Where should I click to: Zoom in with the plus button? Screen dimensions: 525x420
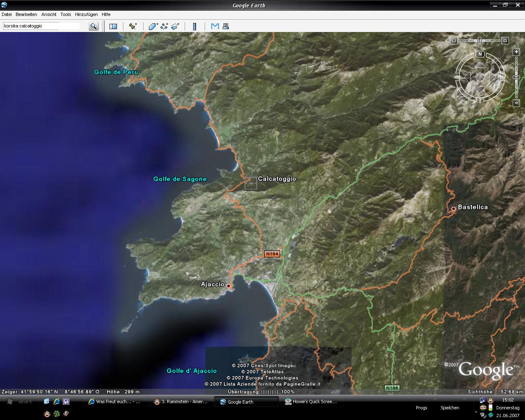(517, 52)
